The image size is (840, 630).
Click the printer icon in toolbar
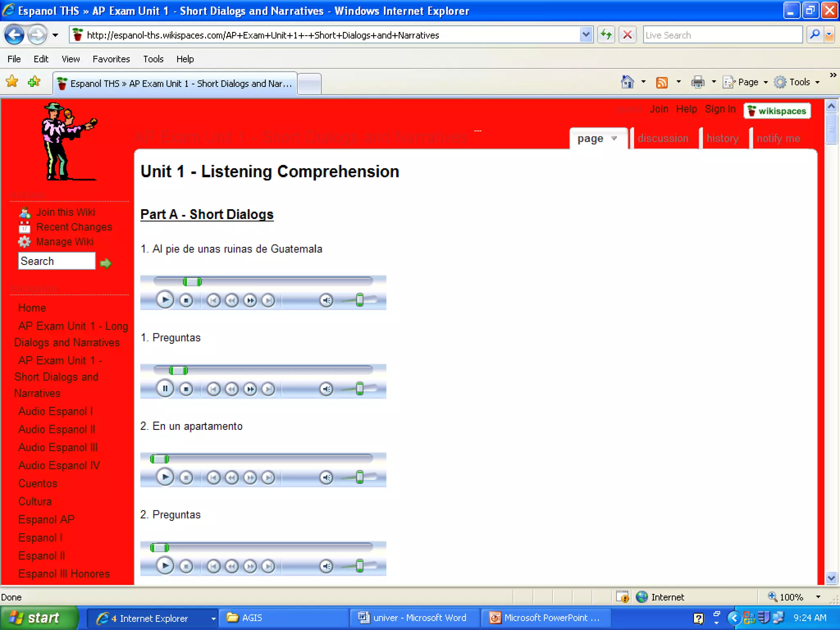(697, 82)
